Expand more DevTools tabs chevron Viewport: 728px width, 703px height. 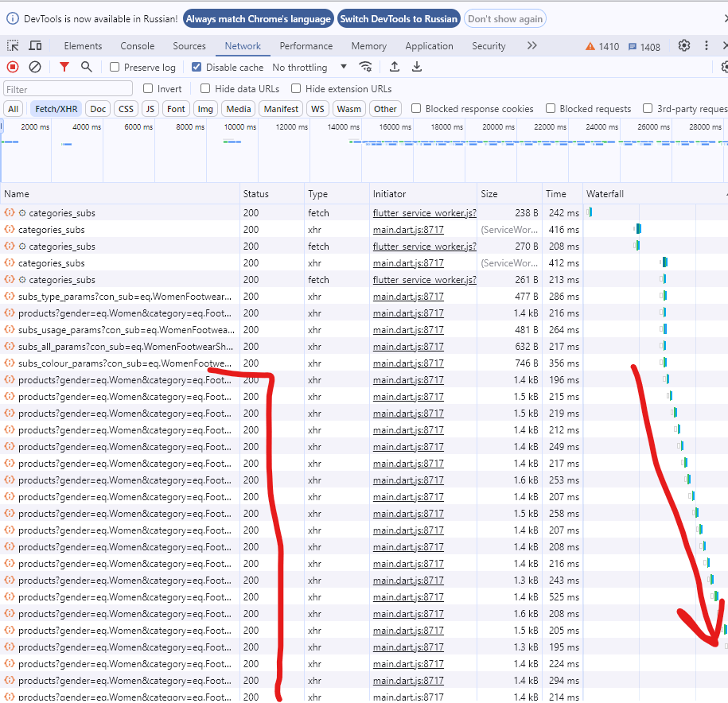531,46
